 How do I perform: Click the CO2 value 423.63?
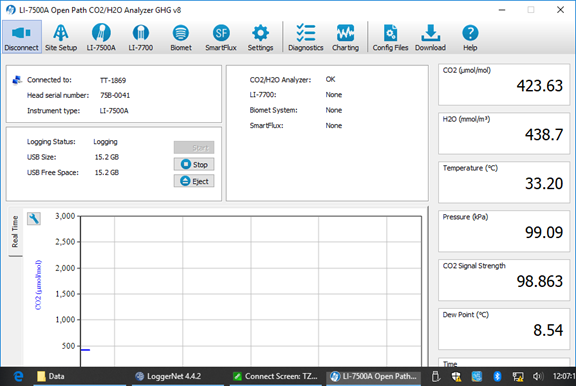tap(539, 86)
